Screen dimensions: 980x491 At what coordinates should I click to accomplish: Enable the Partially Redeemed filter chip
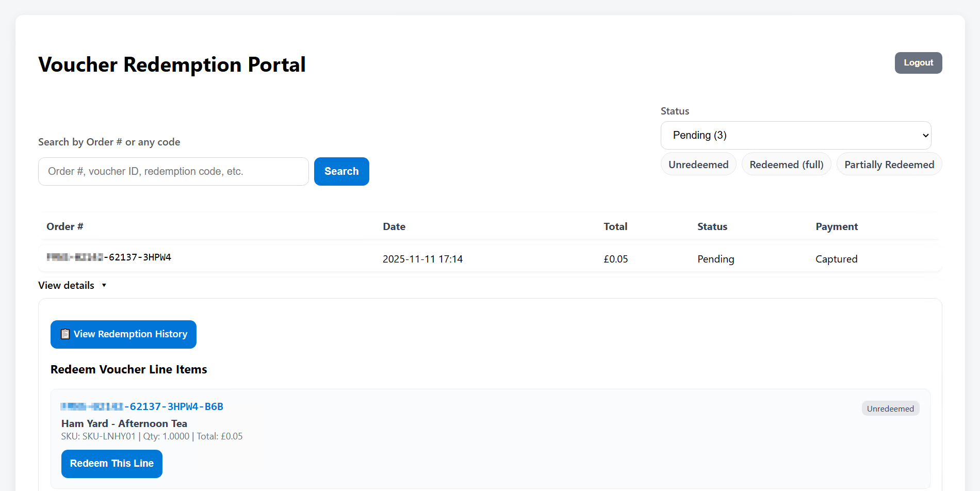[889, 165]
